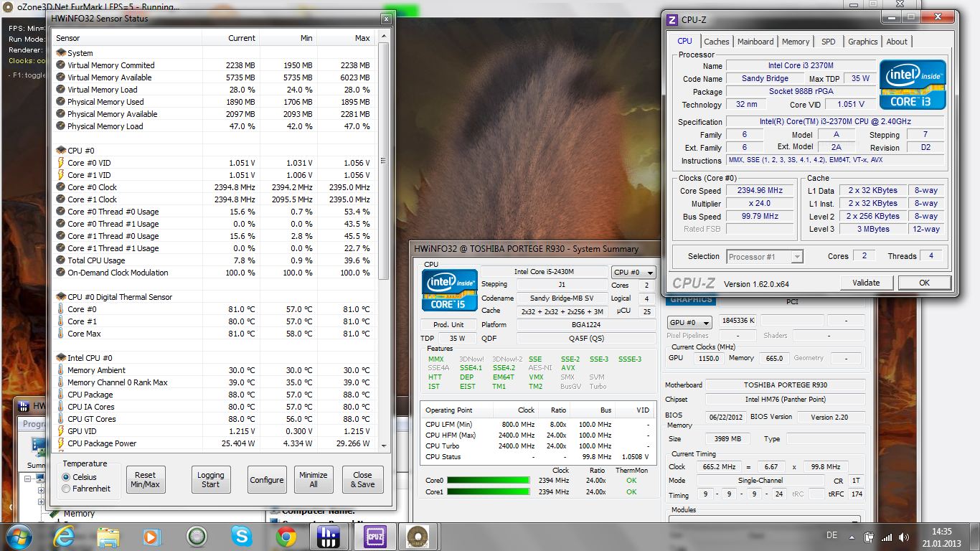Switch to the SPD tab in CPU-Z
This screenshot has height=551, width=980.
coord(829,42)
